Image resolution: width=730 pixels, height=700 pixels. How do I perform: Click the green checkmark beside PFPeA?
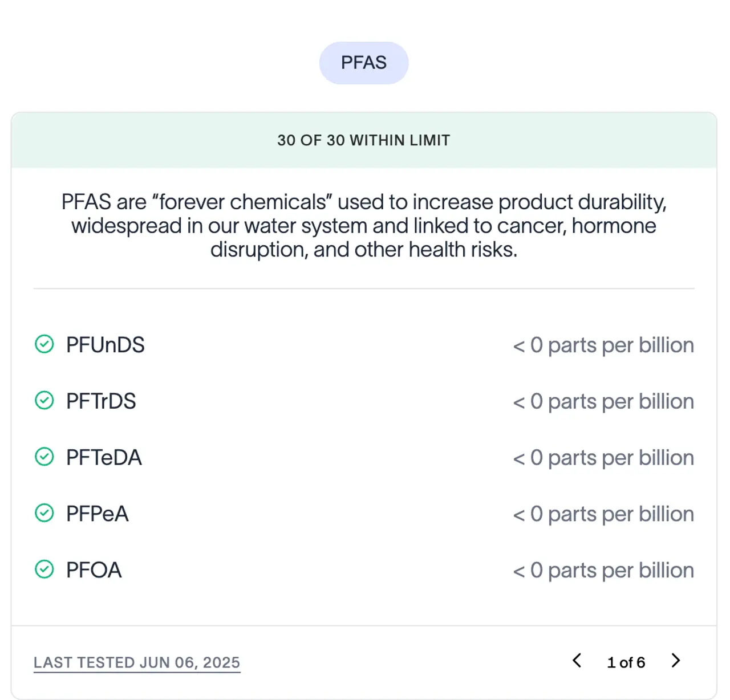click(x=44, y=513)
